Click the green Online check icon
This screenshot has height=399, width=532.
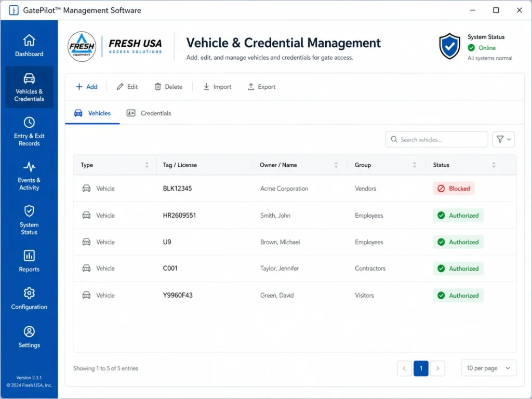pos(471,47)
